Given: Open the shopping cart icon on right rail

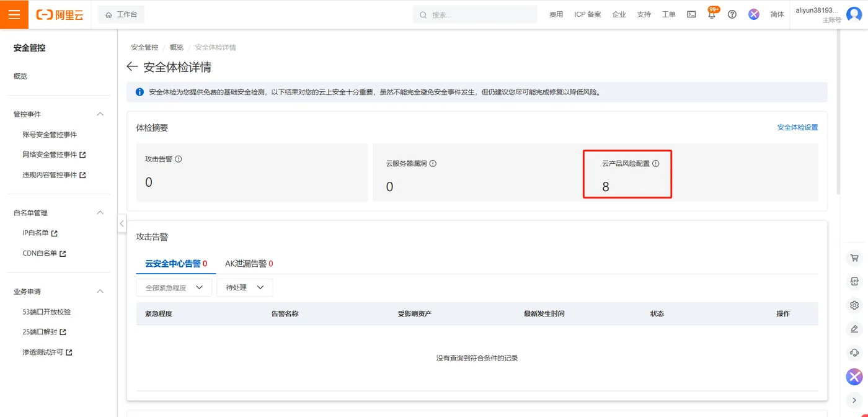Looking at the screenshot, I should 854,258.
